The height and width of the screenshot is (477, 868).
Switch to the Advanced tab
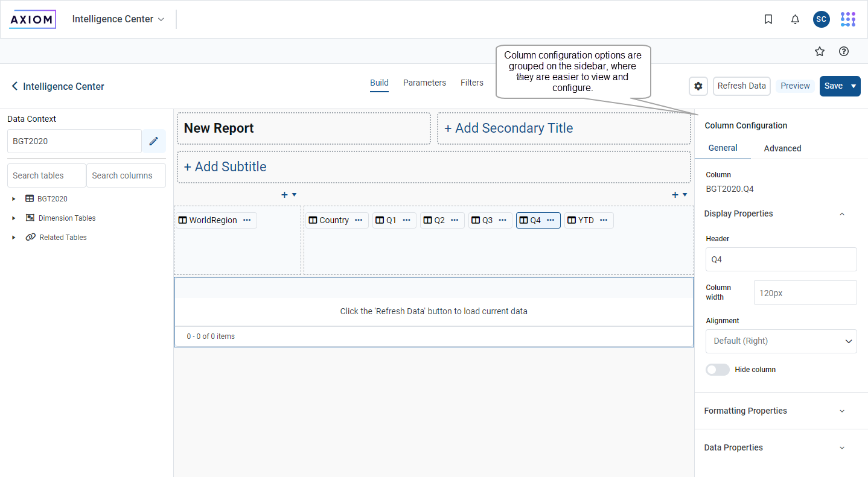coord(782,148)
